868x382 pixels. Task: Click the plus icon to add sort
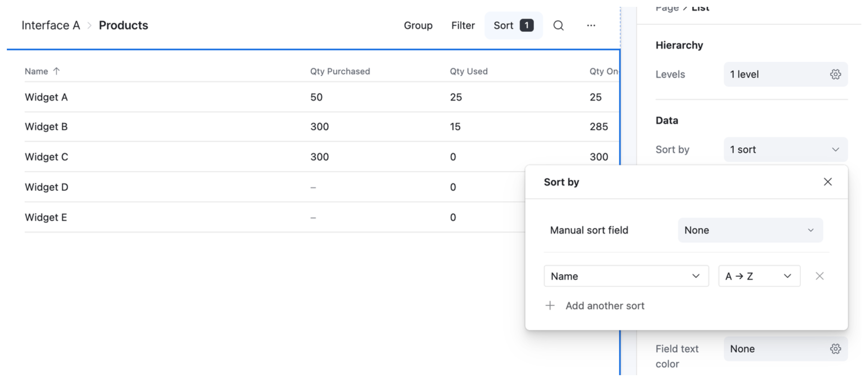click(550, 306)
